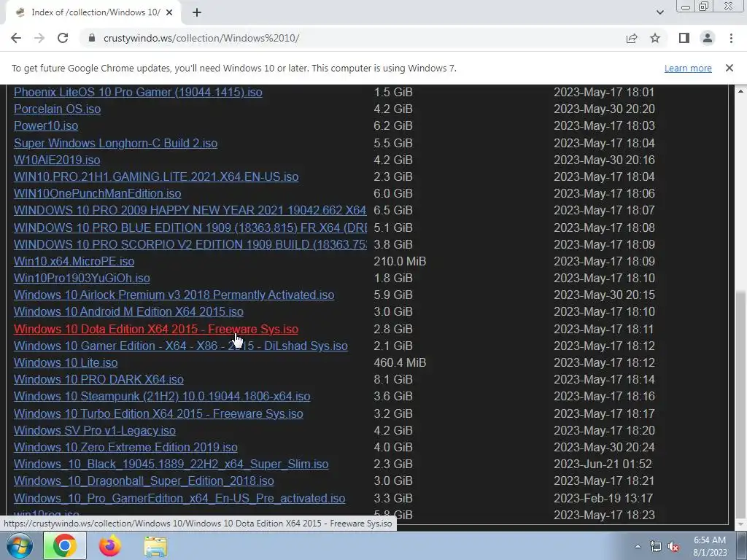Open the W10AIE2019.iso link
Image resolution: width=747 pixels, height=560 pixels.
click(x=57, y=160)
